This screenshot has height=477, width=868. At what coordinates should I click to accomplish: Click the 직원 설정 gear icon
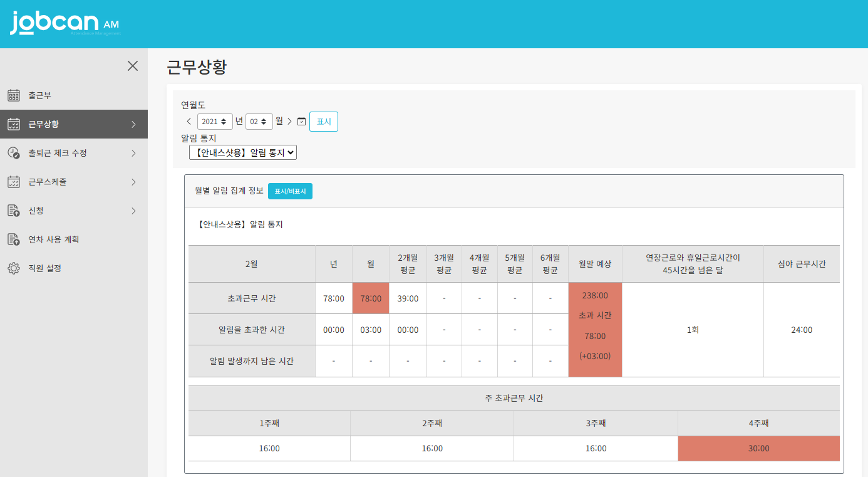[x=13, y=268]
